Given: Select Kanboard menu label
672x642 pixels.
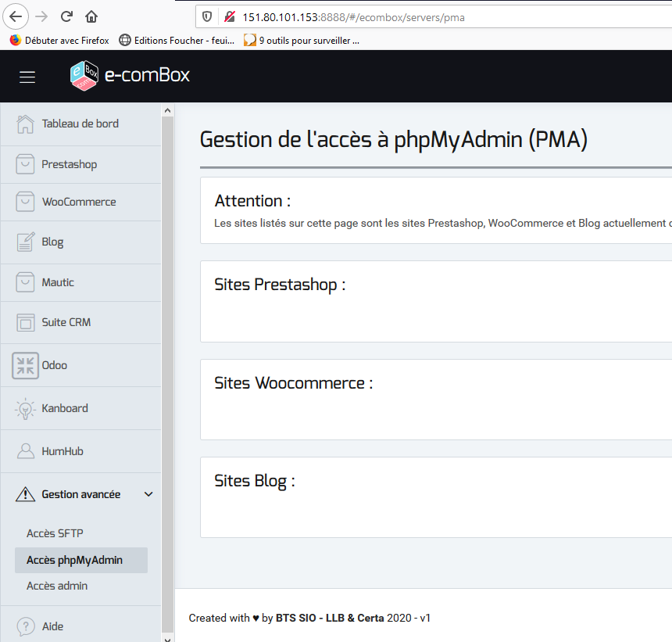Looking at the screenshot, I should pos(65,408).
